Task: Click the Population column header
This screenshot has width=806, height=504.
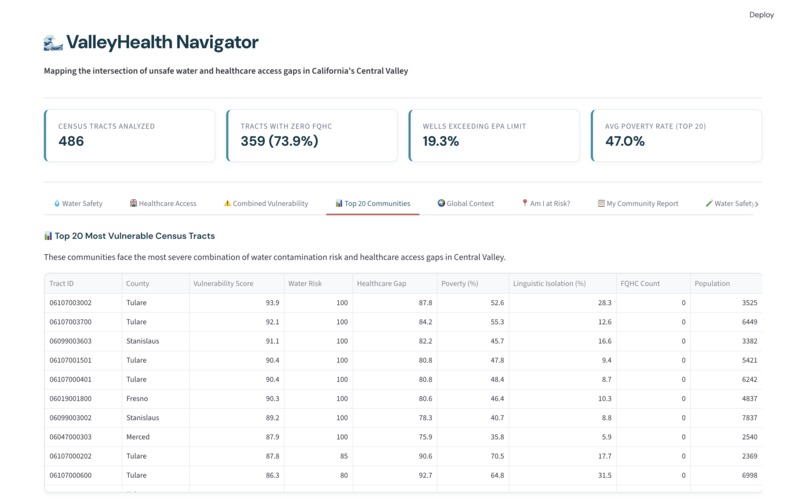Action: pos(726,283)
